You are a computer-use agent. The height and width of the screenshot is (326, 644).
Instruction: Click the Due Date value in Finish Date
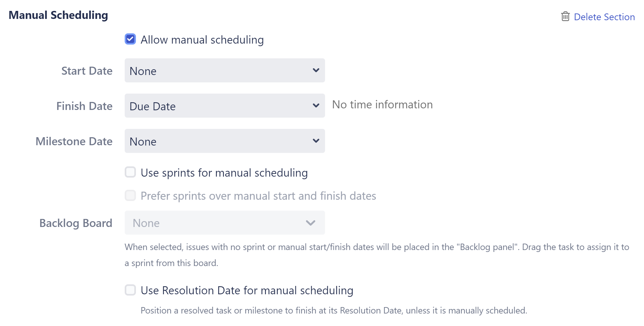[152, 106]
